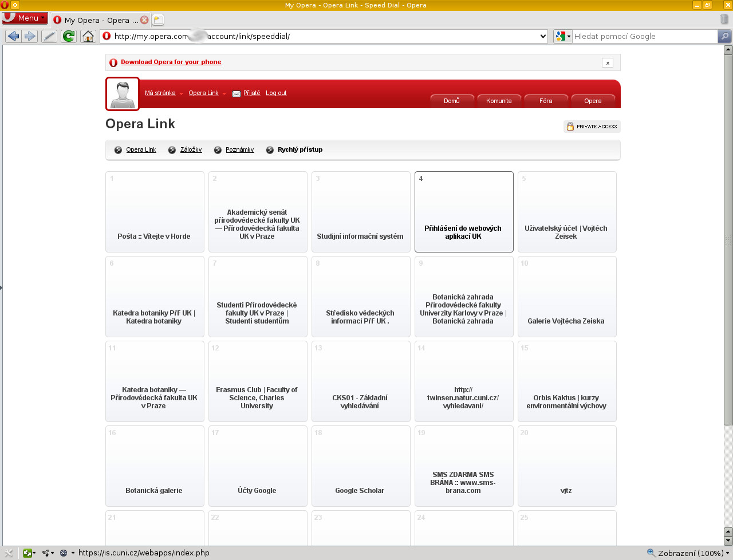Open Záložky in the sub-navigation
This screenshot has height=560, width=733.
pyautogui.click(x=191, y=149)
